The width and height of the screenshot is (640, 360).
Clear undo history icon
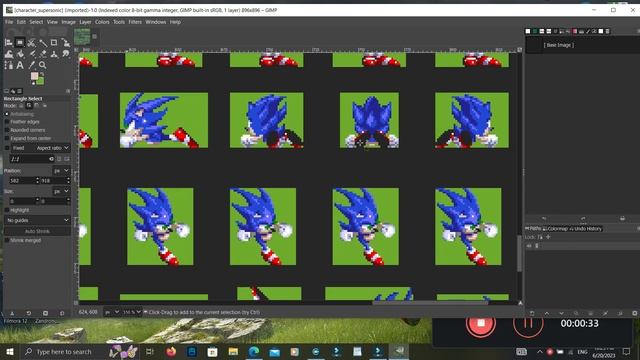[622, 219]
